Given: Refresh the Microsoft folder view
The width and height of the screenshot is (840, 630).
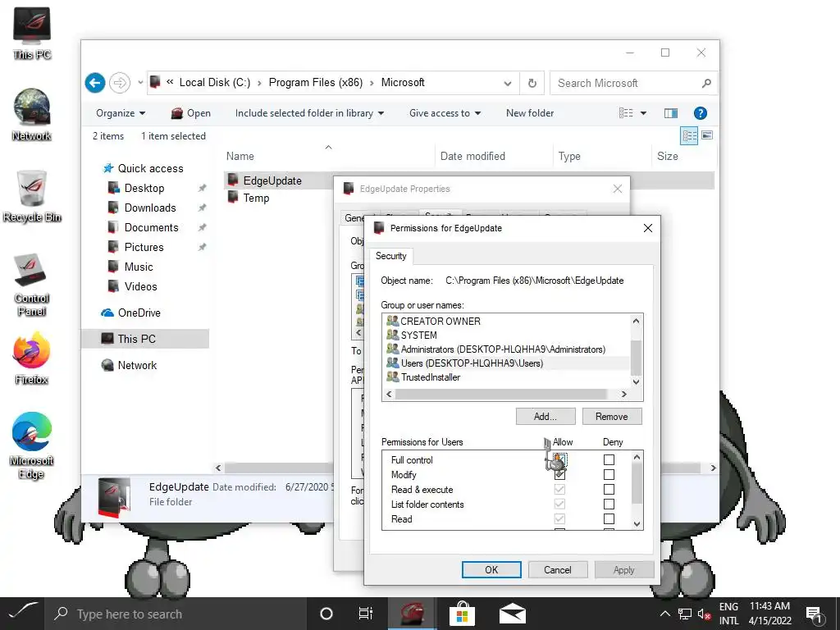Looking at the screenshot, I should 532,83.
